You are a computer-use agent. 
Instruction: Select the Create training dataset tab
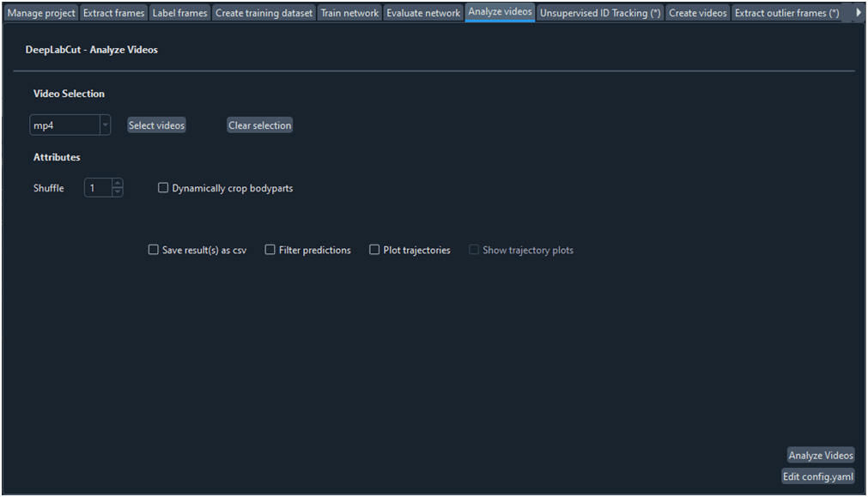point(264,13)
